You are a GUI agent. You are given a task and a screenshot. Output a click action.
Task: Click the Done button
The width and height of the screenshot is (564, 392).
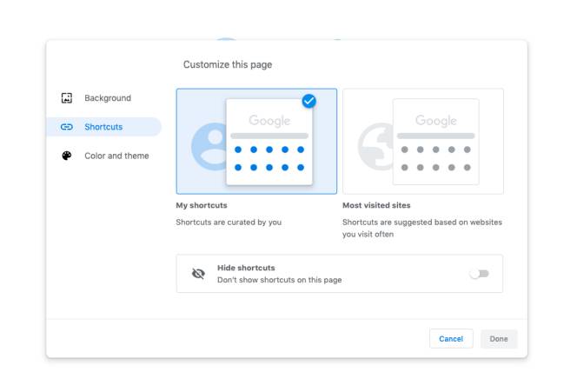click(499, 339)
